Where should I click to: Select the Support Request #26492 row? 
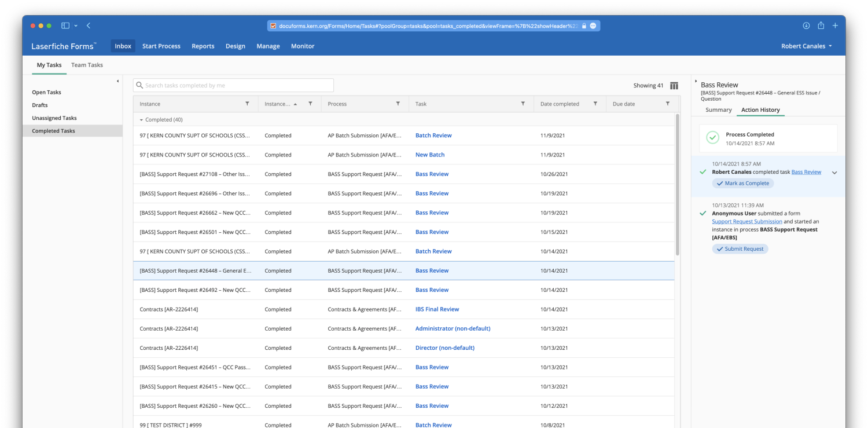[x=404, y=290]
